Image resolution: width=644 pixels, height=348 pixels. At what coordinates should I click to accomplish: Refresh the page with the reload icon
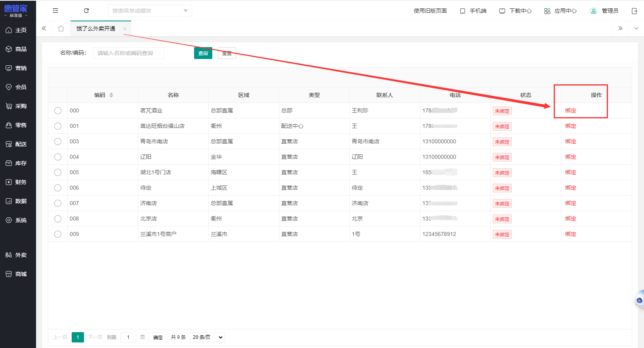pos(86,11)
